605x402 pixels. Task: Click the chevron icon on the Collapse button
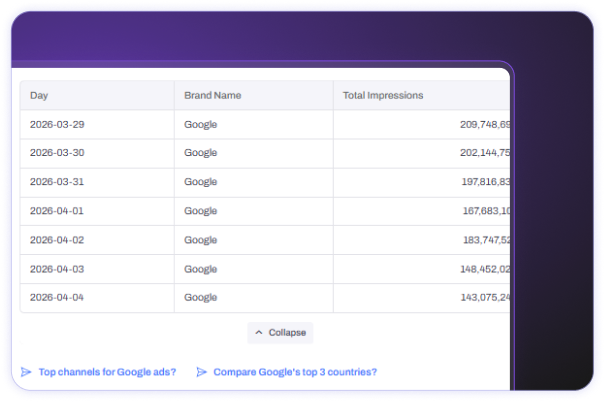(x=259, y=332)
